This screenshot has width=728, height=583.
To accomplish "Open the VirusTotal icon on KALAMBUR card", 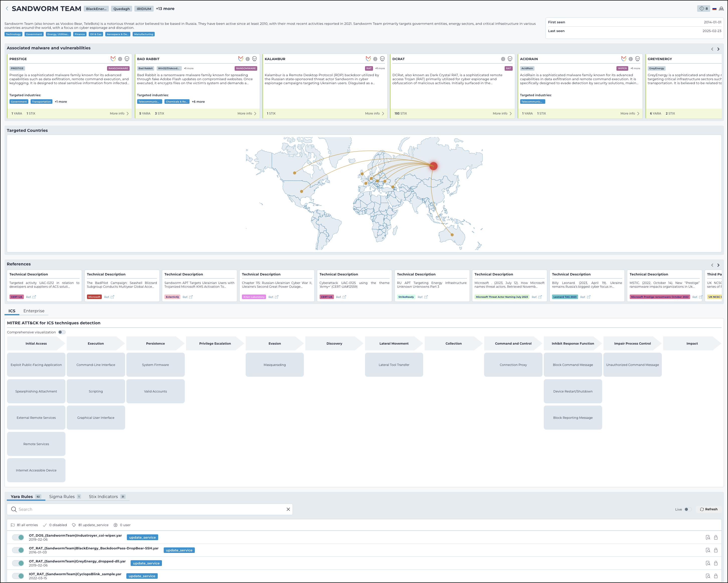I will pyautogui.click(x=369, y=59).
